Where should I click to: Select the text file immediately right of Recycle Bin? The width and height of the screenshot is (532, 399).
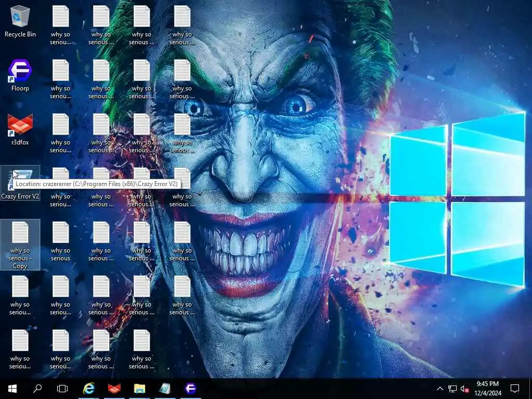60,25
